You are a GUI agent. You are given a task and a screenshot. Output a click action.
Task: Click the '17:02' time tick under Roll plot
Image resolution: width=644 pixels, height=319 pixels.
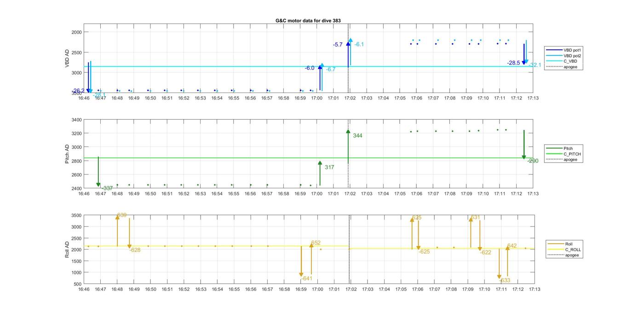point(351,290)
